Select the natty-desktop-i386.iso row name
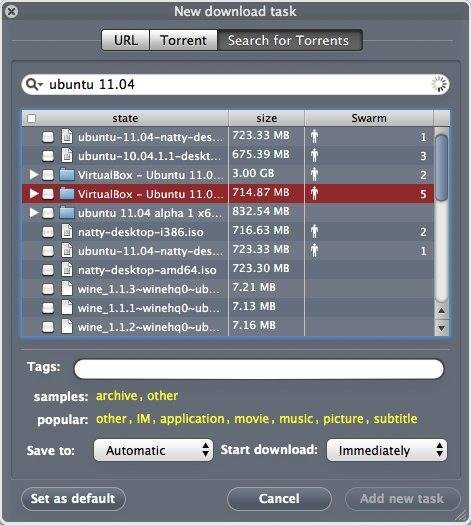The height and width of the screenshot is (525, 471). click(141, 232)
